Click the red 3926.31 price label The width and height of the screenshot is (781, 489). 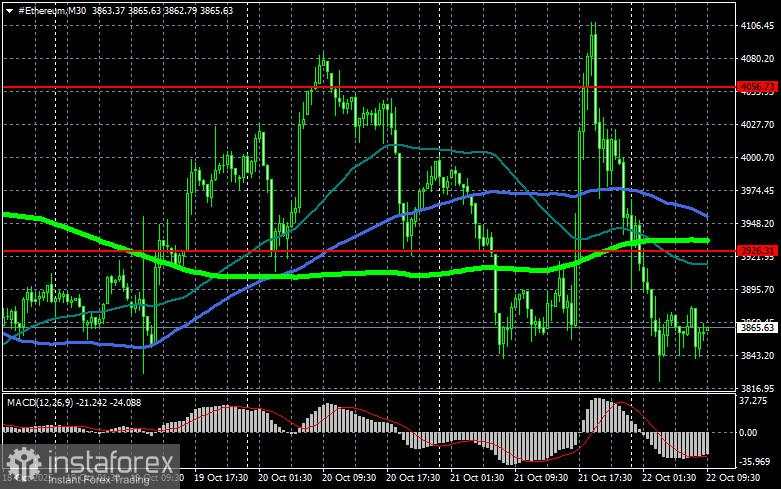pos(757,250)
